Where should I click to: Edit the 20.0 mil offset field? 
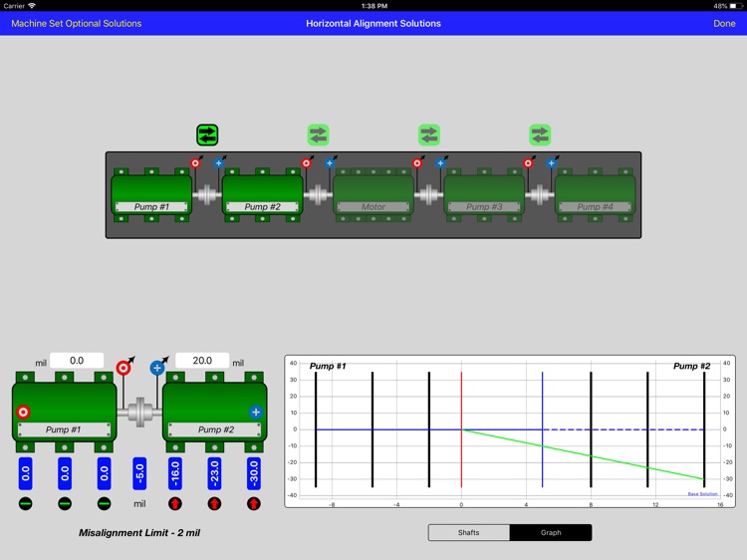[202, 361]
